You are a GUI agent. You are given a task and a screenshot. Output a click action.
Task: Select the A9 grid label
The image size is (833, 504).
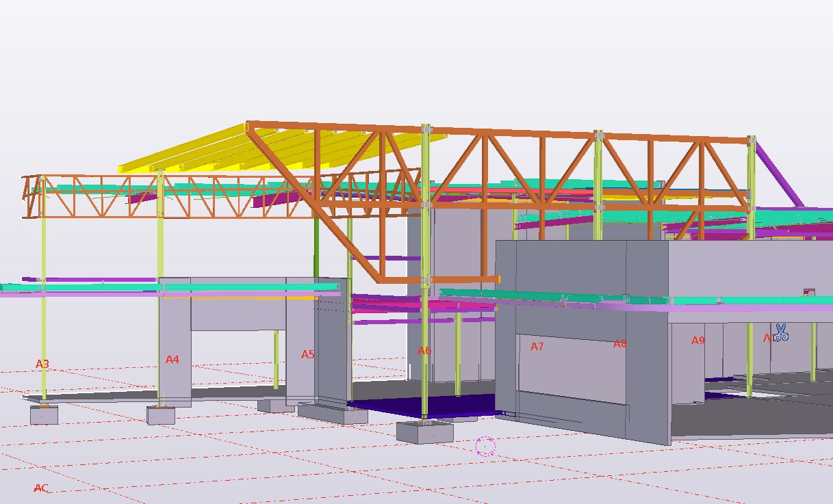pos(697,341)
